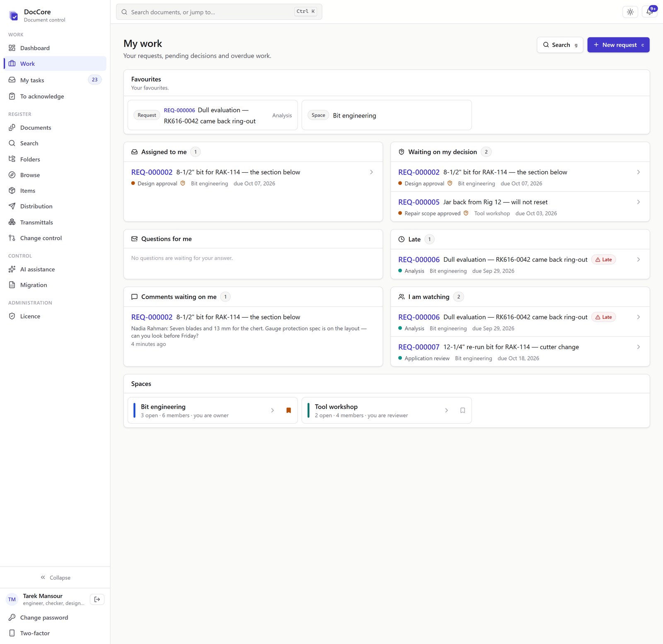Bookmark the Tool workshop space
This screenshot has width=663, height=644.
[462, 410]
